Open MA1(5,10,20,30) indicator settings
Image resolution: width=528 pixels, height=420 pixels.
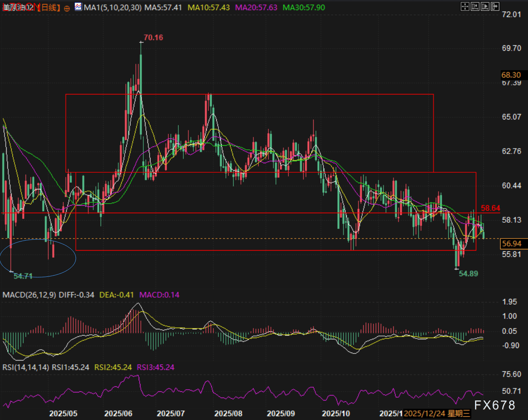click(113, 7)
